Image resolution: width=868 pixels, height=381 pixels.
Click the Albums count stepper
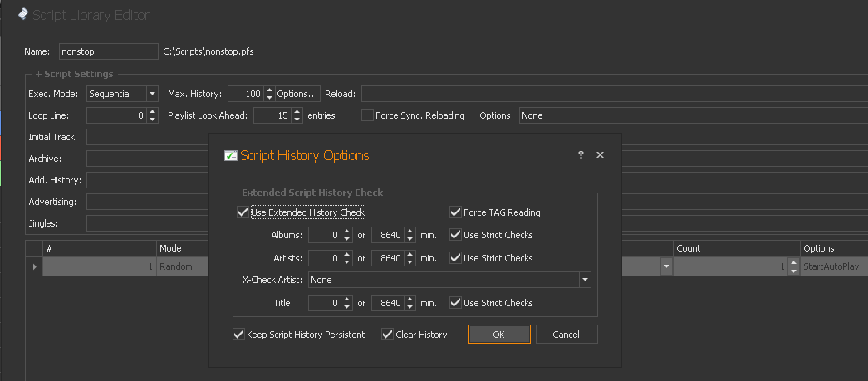coord(346,235)
